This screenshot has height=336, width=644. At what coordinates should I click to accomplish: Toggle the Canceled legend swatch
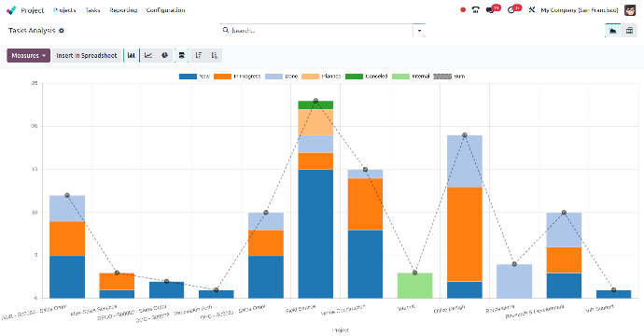coord(354,77)
